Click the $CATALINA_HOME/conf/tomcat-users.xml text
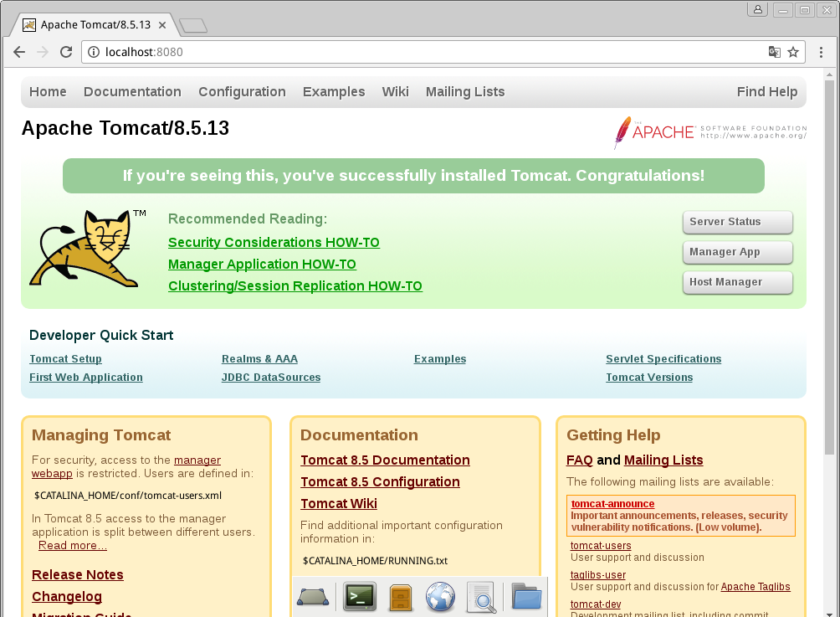The height and width of the screenshot is (617, 840). coord(128,496)
